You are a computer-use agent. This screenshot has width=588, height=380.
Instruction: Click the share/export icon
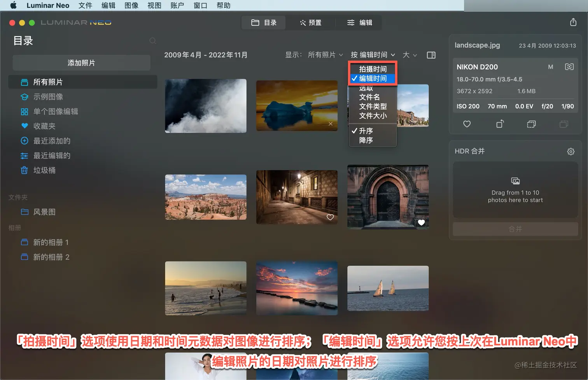pyautogui.click(x=573, y=22)
